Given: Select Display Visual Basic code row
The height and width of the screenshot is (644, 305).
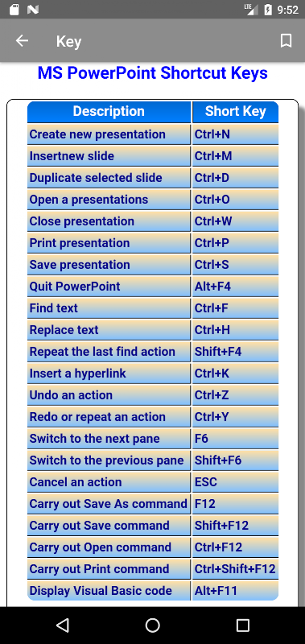Looking at the screenshot, I should pos(153,591).
